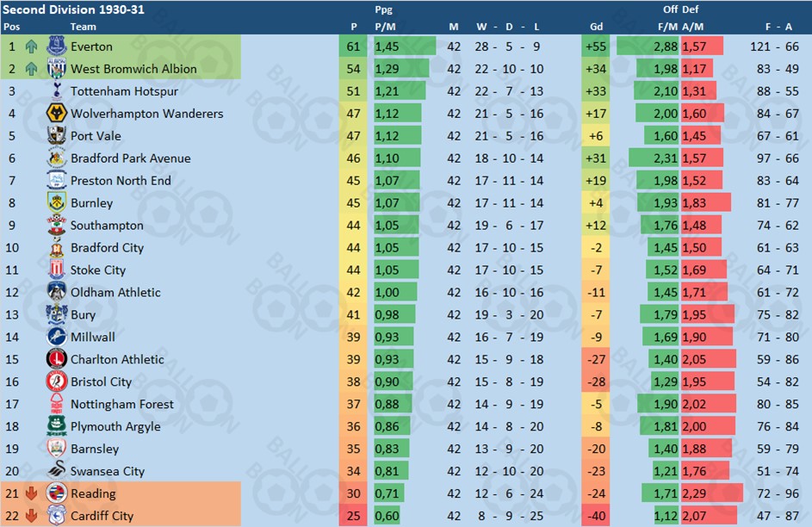Click the Everton promotion up arrow
This screenshot has height=527, width=812.
(x=32, y=46)
